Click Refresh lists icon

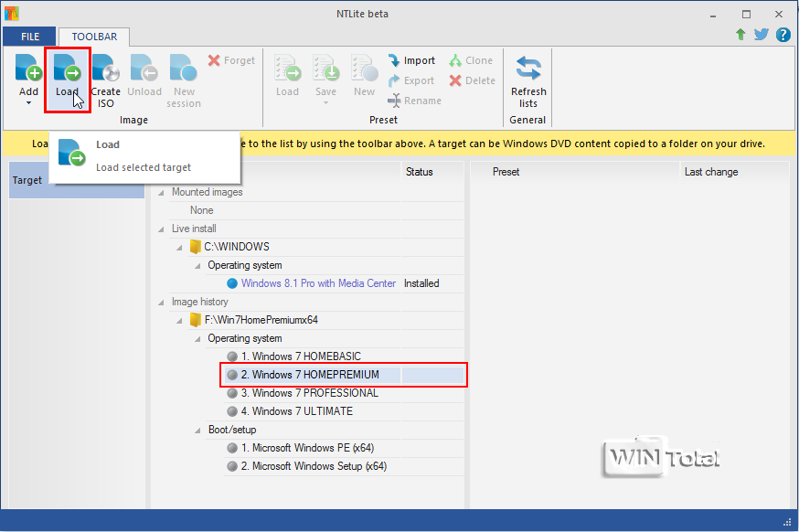[x=528, y=68]
